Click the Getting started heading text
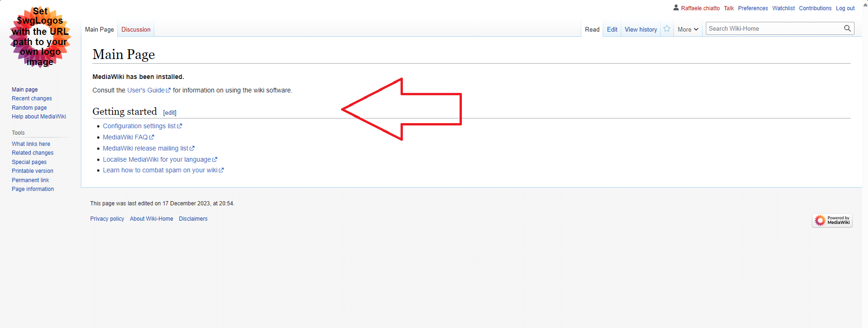Image resolution: width=868 pixels, height=328 pixels. pos(125,112)
